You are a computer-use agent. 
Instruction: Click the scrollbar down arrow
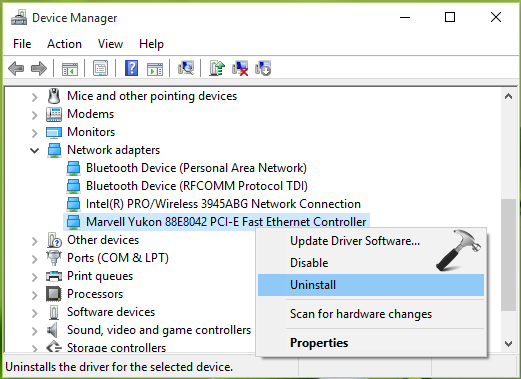coord(508,343)
